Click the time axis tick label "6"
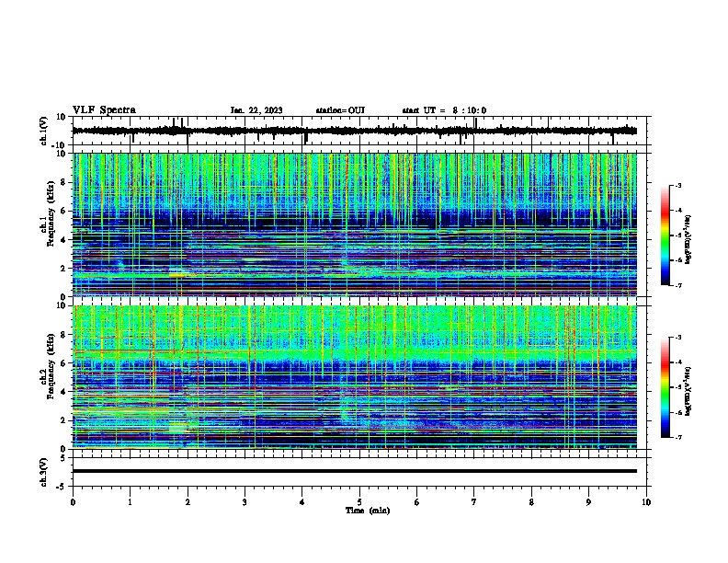The width and height of the screenshot is (728, 563). click(417, 502)
